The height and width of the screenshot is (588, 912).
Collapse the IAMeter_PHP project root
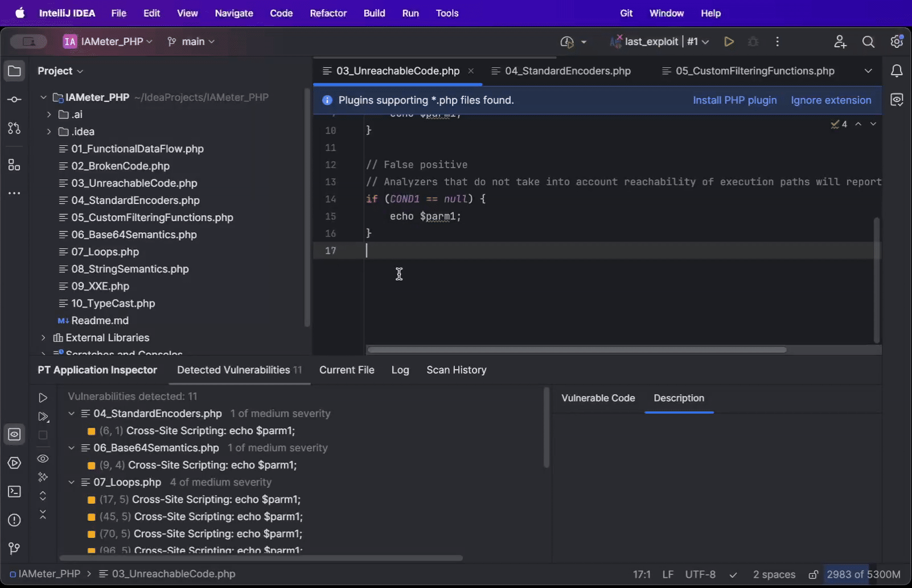point(43,97)
